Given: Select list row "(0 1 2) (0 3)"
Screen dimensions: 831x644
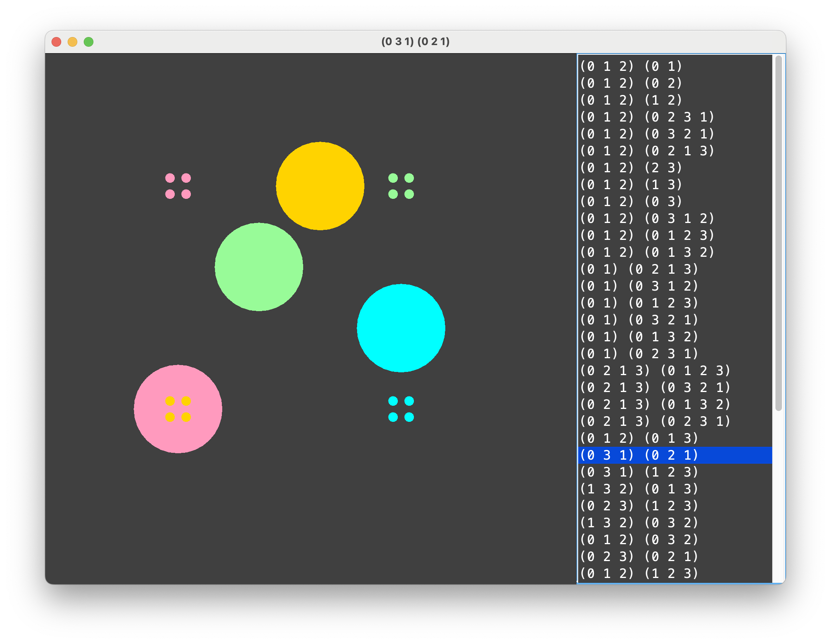Looking at the screenshot, I should click(x=675, y=201).
